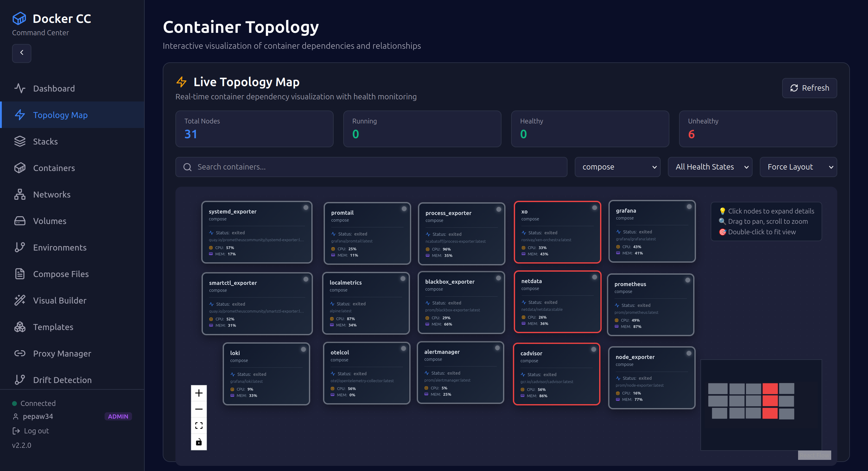Click the Visual Builder wand icon
868x471 pixels.
coord(20,300)
